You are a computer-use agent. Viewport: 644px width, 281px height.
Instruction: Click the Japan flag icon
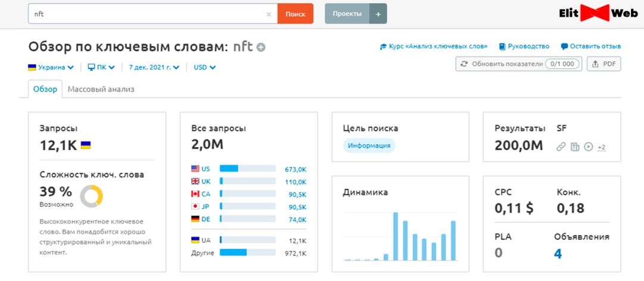coord(195,206)
